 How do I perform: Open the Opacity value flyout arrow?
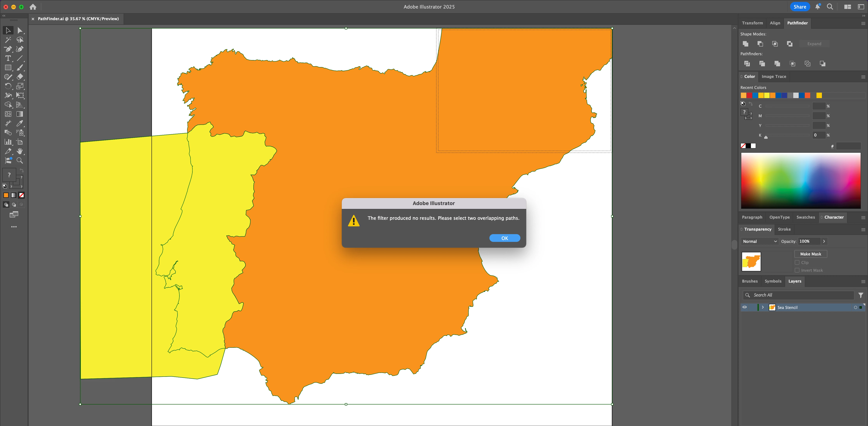click(824, 241)
